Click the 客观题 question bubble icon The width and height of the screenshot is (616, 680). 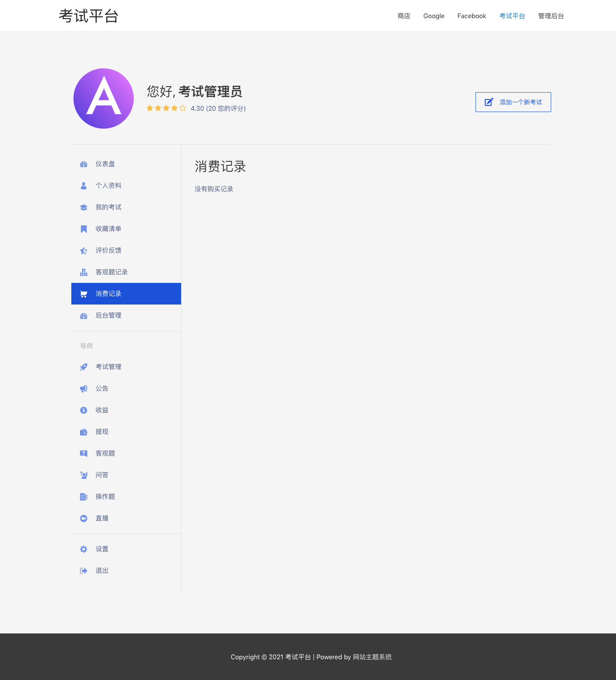tap(84, 454)
